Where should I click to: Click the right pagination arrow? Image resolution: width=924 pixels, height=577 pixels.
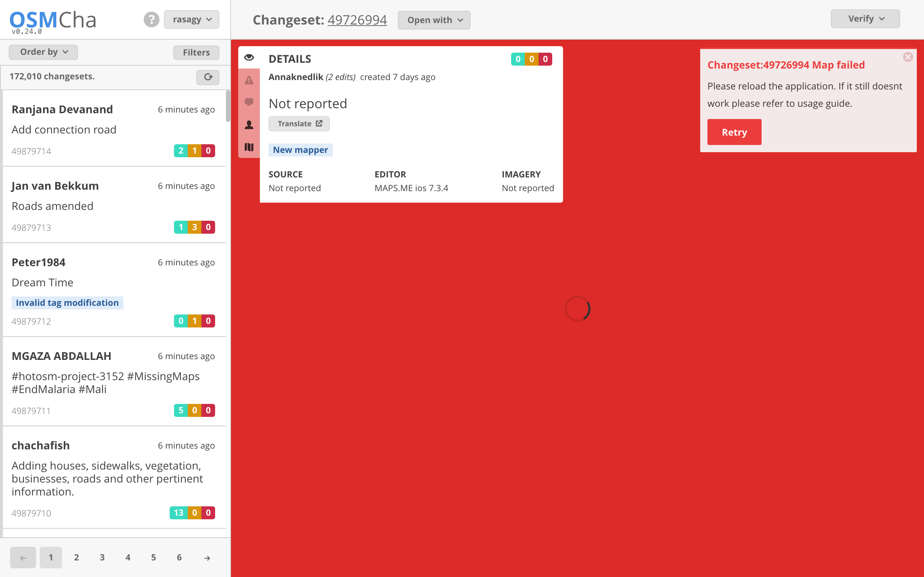(206, 558)
